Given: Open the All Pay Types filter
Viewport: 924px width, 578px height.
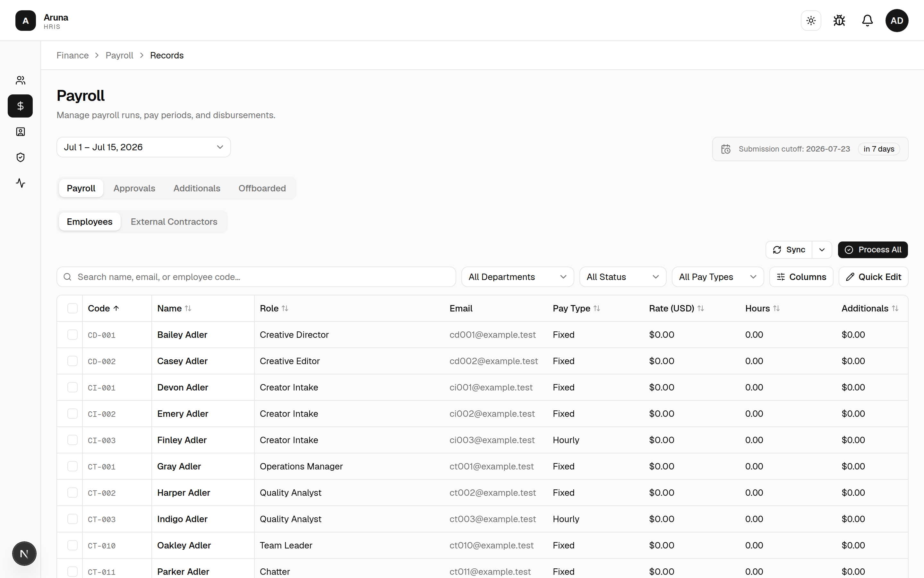Looking at the screenshot, I should 718,277.
